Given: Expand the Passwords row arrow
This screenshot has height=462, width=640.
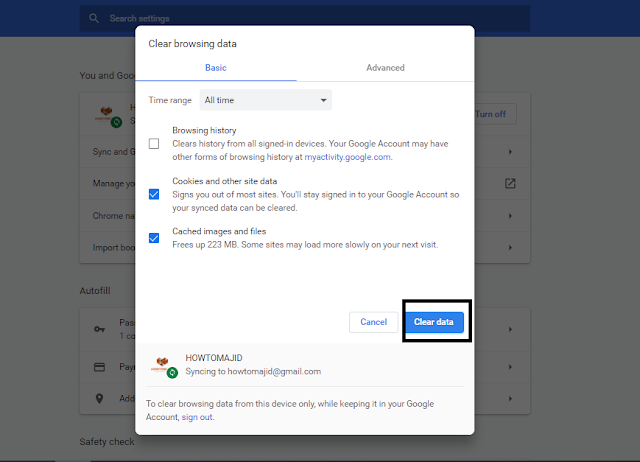Looking at the screenshot, I should [x=510, y=329].
